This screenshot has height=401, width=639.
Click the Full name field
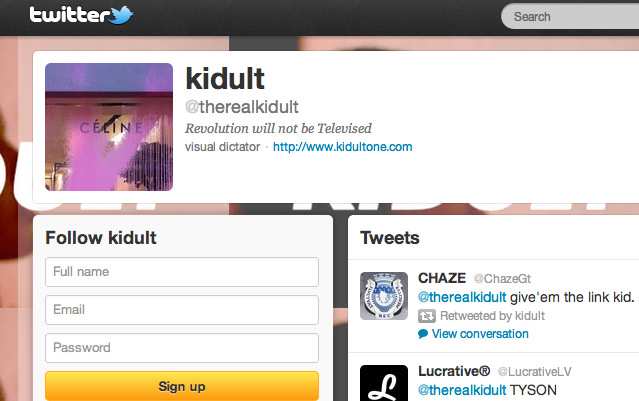(182, 272)
